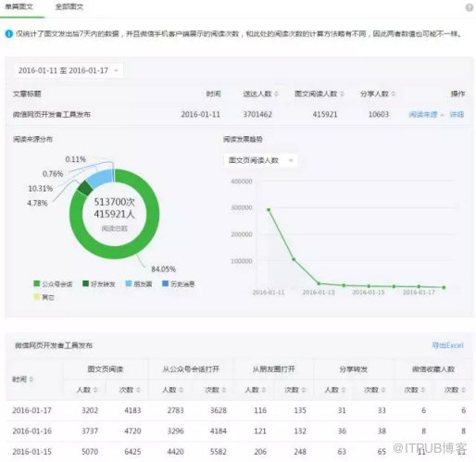Toggle 好友转发 legend item
This screenshot has height=462, width=476.
(99, 283)
